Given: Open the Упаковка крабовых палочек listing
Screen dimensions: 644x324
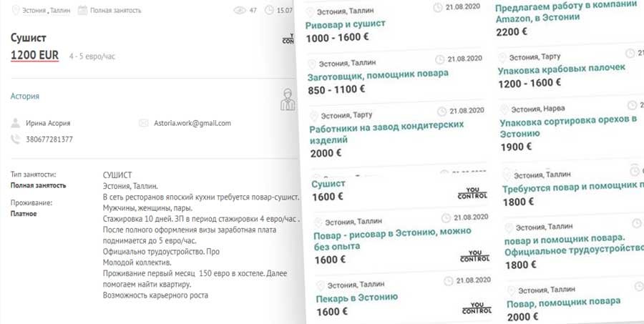Looking at the screenshot, I should click(562, 69).
